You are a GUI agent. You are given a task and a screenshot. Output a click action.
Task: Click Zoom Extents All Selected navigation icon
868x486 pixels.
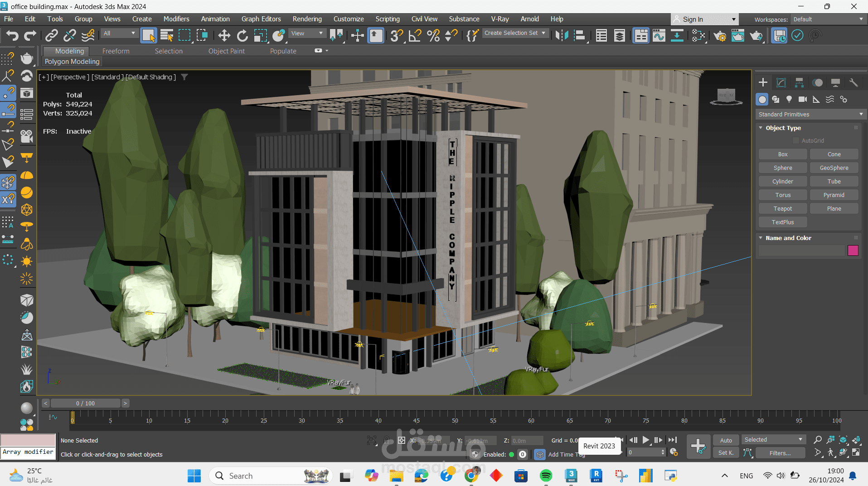pos(856,440)
